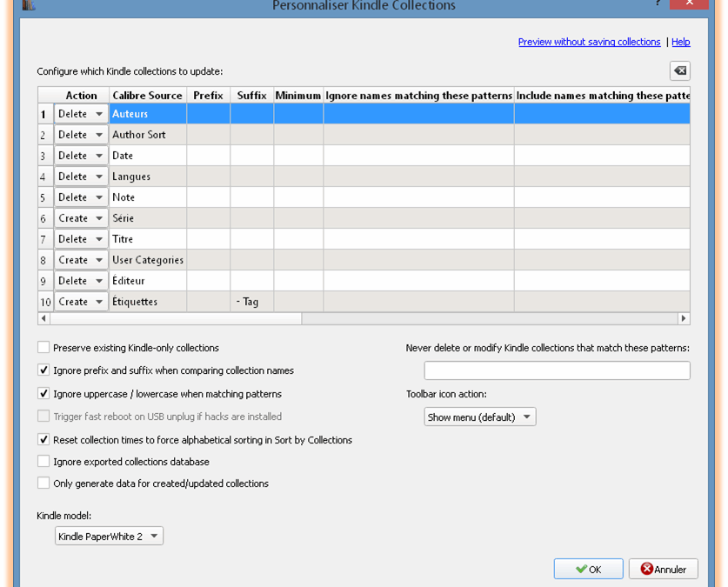Click Ignore names matching these patterns header

[418, 96]
